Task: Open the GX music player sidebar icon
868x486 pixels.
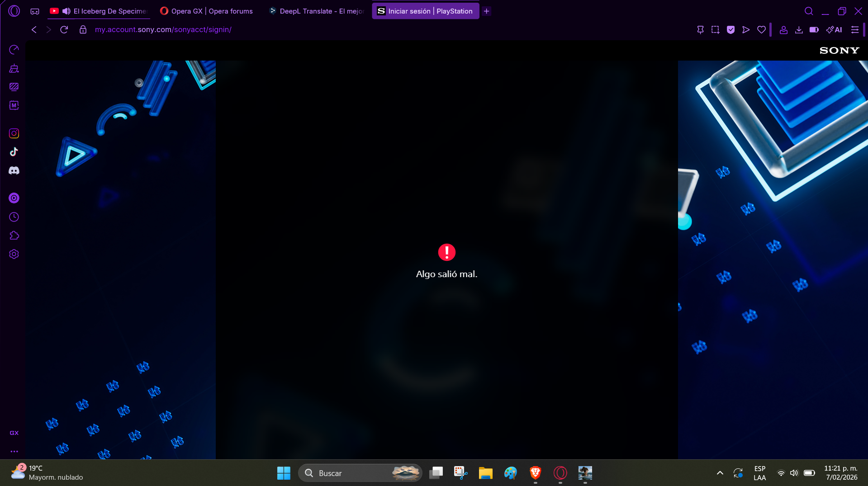Action: [14, 198]
